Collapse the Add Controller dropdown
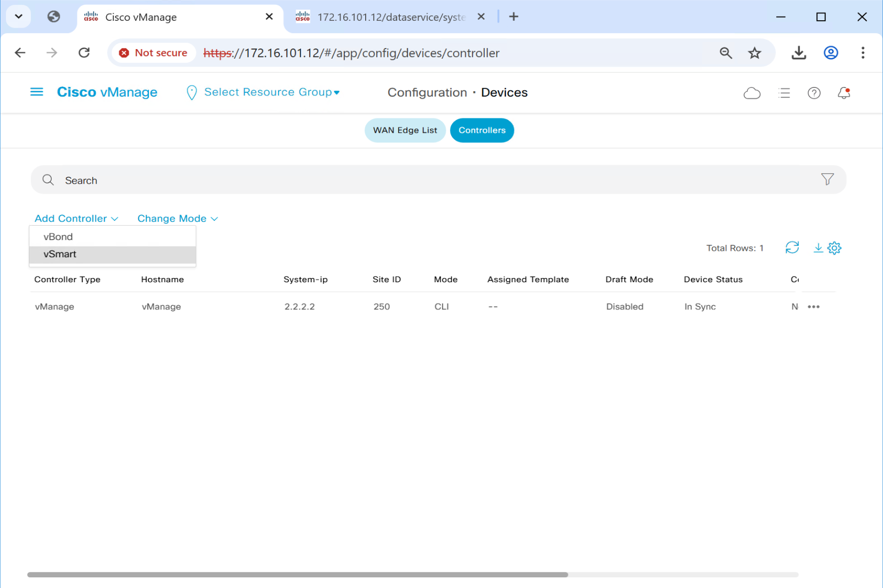This screenshot has height=588, width=883. click(x=76, y=219)
